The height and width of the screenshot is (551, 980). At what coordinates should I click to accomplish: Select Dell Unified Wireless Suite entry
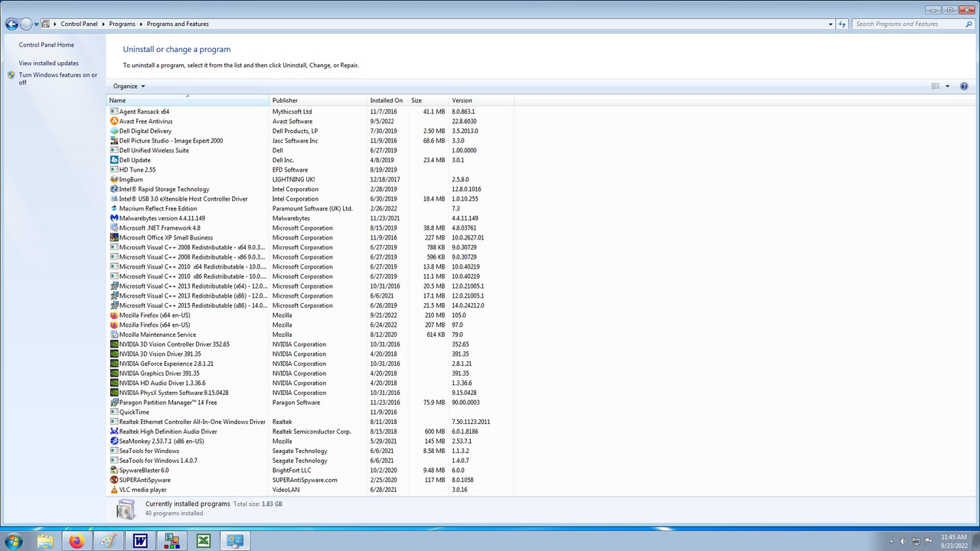(310, 150)
